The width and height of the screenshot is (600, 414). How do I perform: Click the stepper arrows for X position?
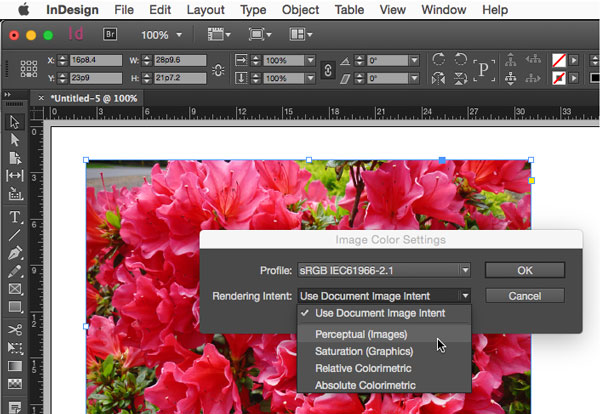(63, 60)
